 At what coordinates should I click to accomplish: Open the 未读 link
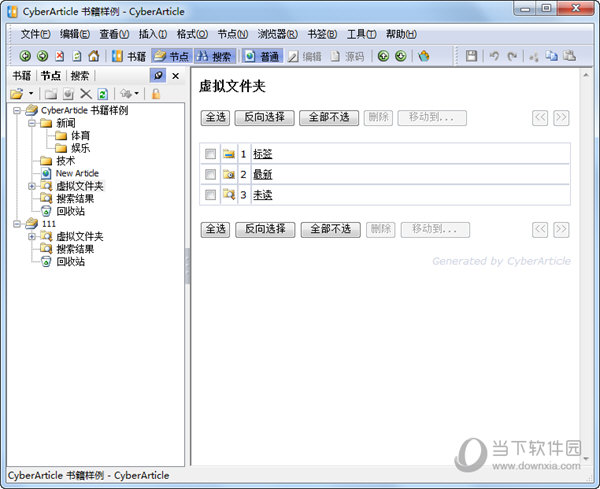[x=262, y=195]
